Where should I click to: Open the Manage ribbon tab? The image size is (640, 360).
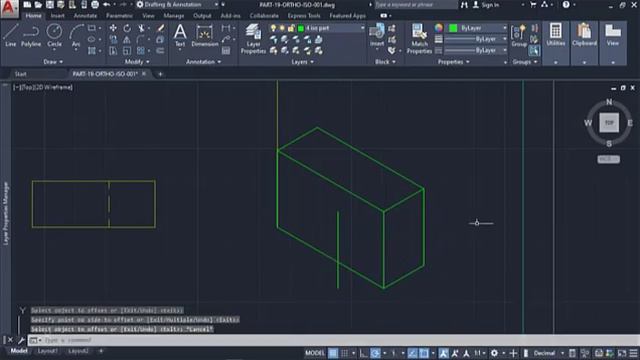pos(174,16)
